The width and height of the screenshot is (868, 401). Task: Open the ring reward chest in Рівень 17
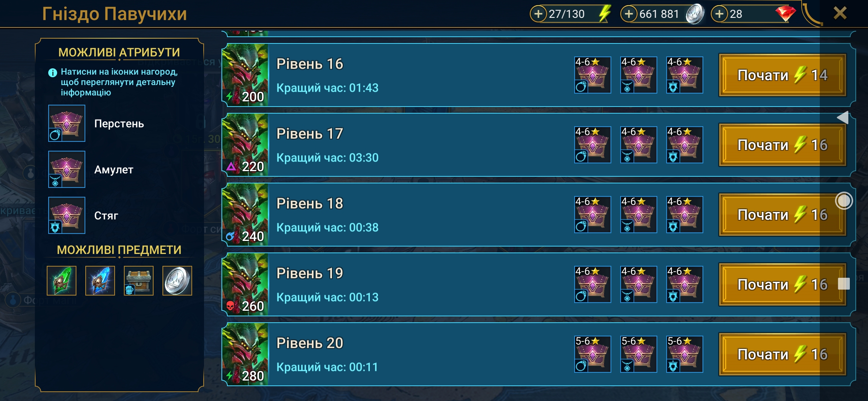coord(593,145)
